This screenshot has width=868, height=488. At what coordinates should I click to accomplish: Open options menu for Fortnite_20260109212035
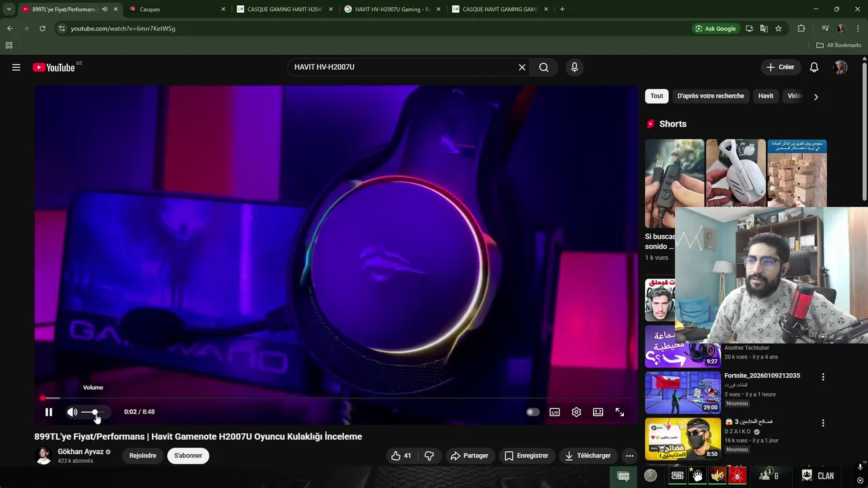click(x=823, y=377)
